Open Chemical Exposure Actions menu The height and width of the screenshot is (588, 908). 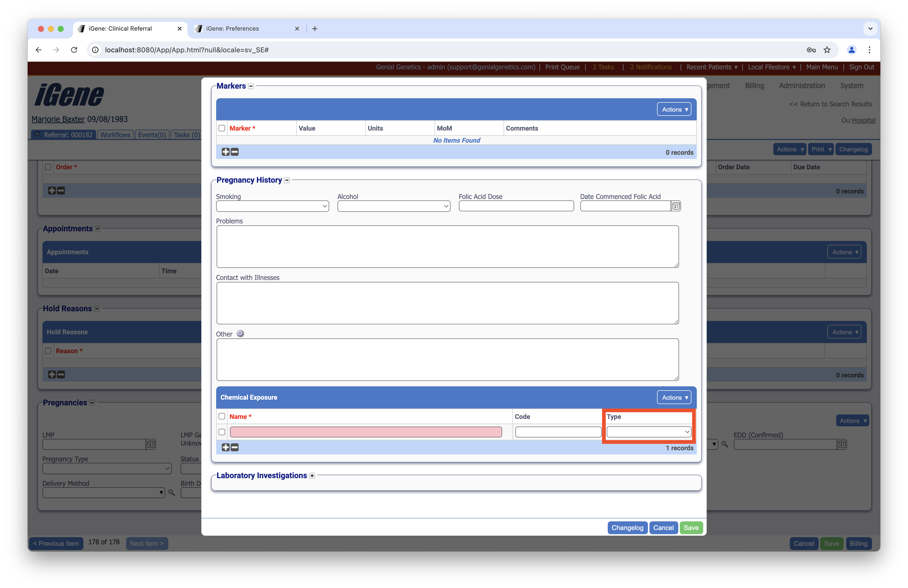click(674, 398)
